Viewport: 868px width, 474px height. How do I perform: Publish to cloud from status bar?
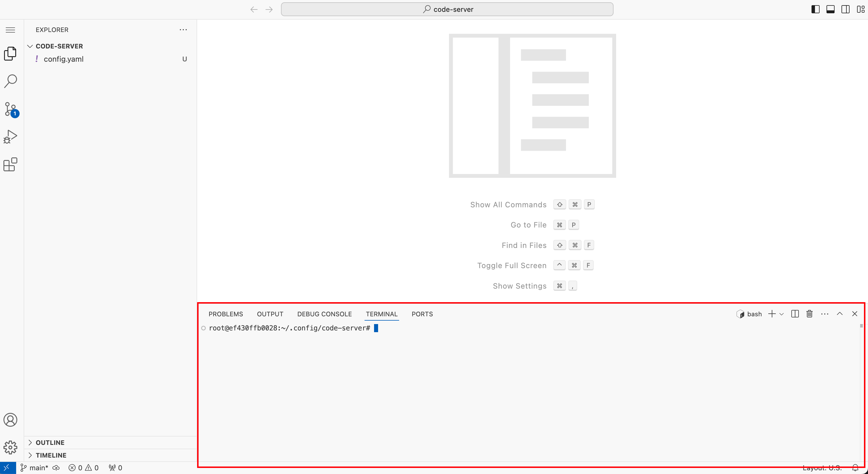tap(56, 468)
